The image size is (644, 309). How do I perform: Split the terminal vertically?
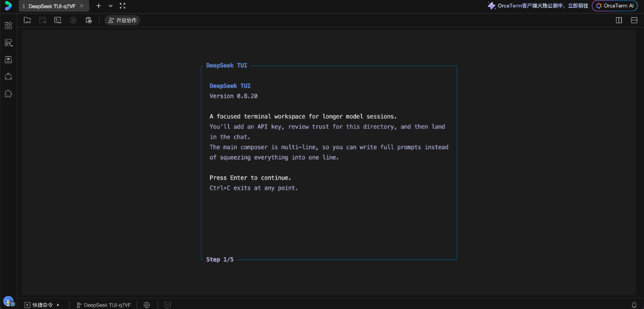coord(619,20)
